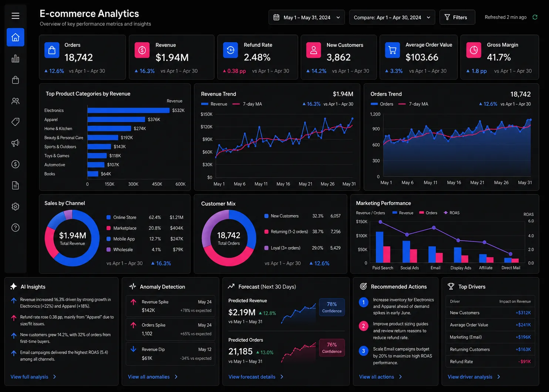Open the settings gear sidebar icon
This screenshot has height=392, width=549.
16,206
